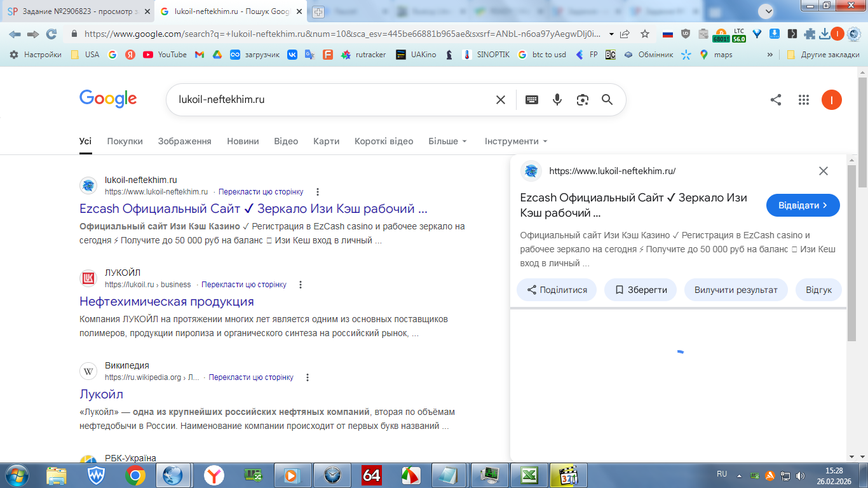The height and width of the screenshot is (488, 868).
Task: Open the volume control in system tray
Action: [800, 475]
